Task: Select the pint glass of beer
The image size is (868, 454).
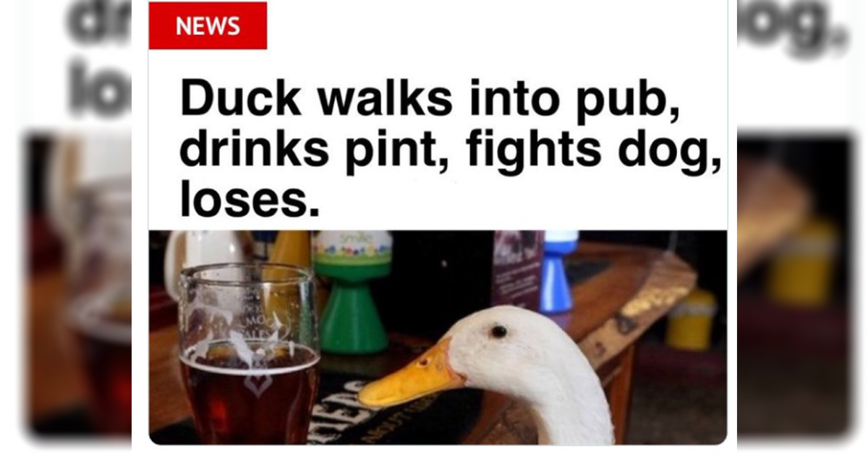Action: 250,354
